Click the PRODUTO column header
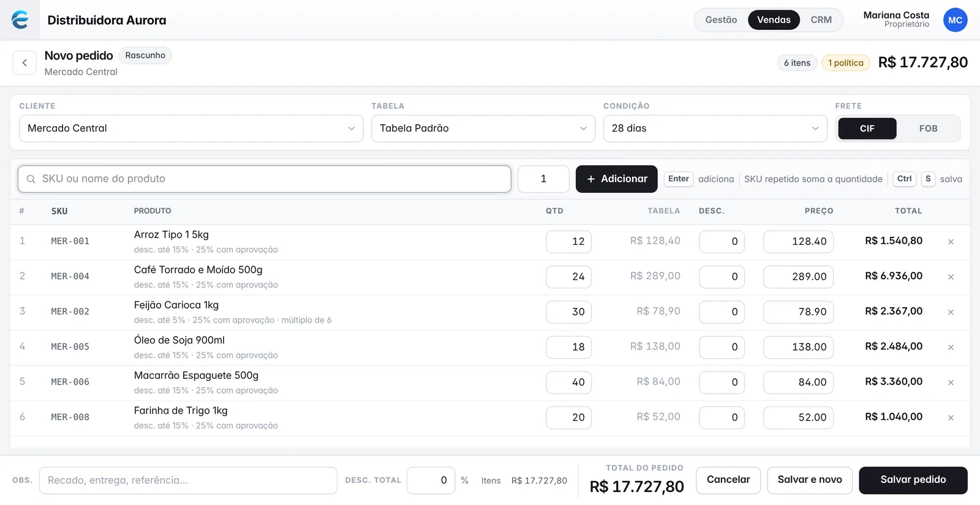The image size is (980, 505). tap(153, 211)
